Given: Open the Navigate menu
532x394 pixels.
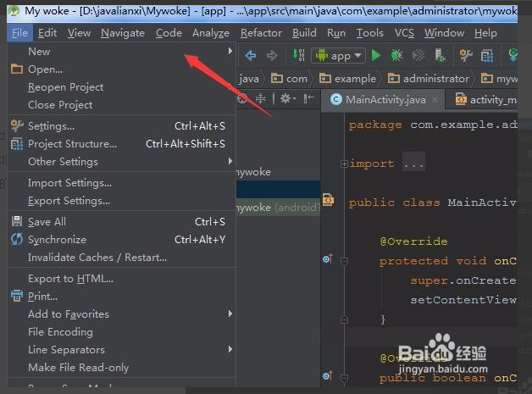Looking at the screenshot, I should tap(123, 33).
